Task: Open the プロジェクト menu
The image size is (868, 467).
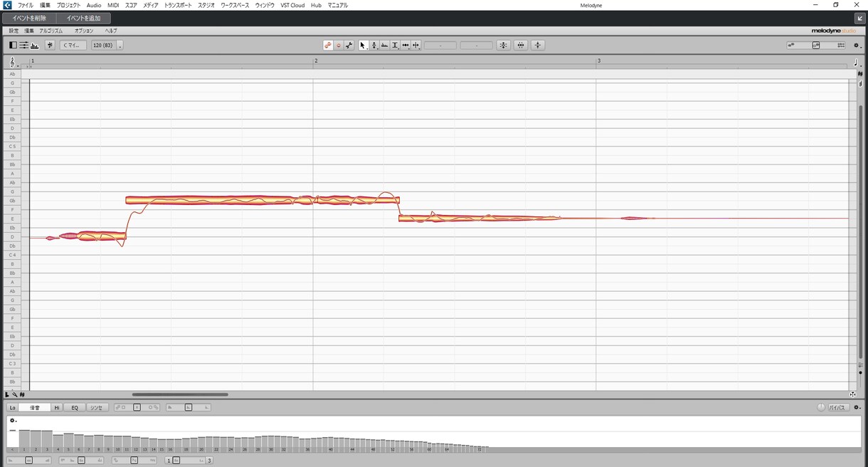Action: [68, 5]
